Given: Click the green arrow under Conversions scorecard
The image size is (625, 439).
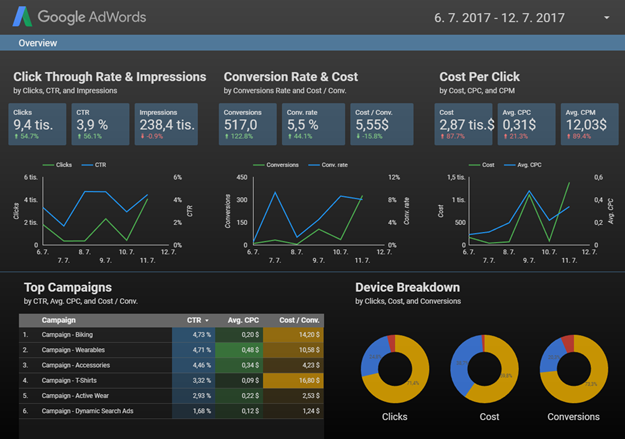Looking at the screenshot, I should 227,136.
